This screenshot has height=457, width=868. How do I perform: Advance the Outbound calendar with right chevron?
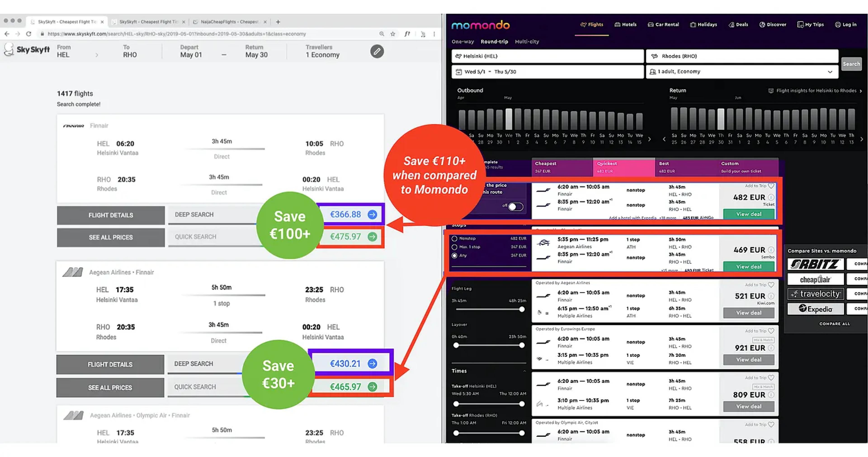click(649, 139)
